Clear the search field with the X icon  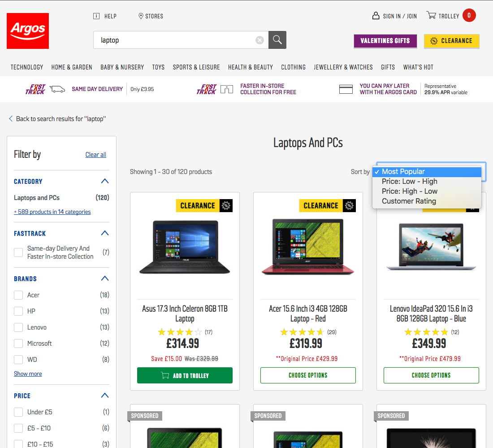(x=259, y=40)
